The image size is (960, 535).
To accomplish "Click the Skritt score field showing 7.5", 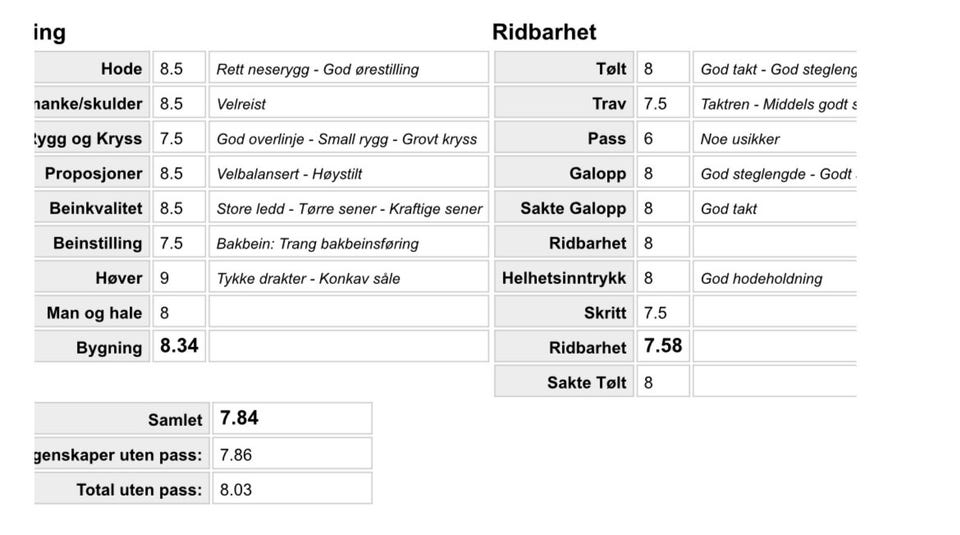I will pos(662,313).
